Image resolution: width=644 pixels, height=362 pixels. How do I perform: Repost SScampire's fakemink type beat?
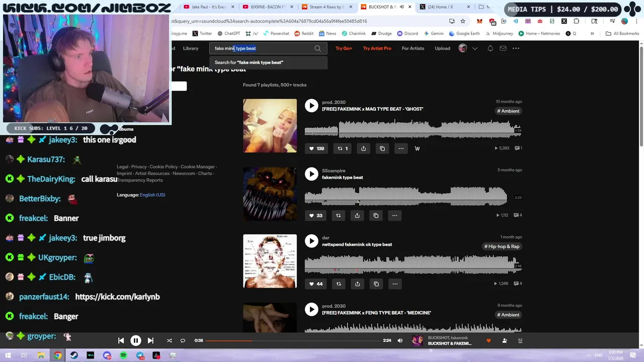pyautogui.click(x=338, y=215)
